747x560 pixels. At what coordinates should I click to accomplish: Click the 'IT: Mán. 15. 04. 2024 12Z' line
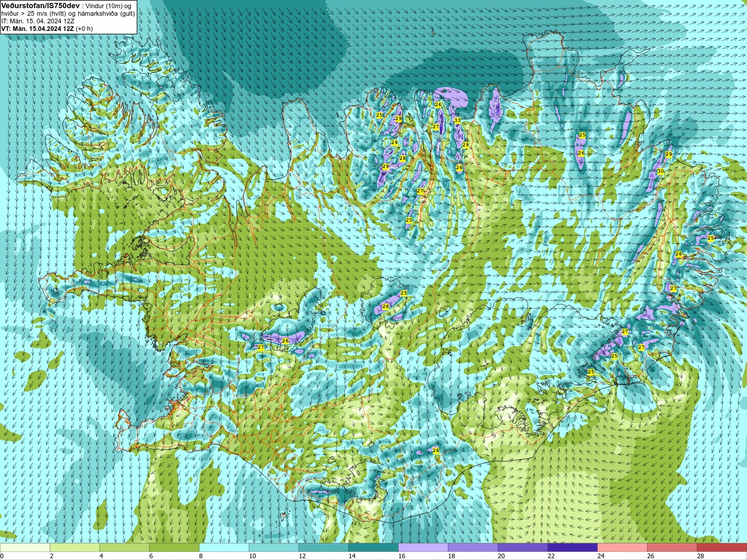(38, 21)
